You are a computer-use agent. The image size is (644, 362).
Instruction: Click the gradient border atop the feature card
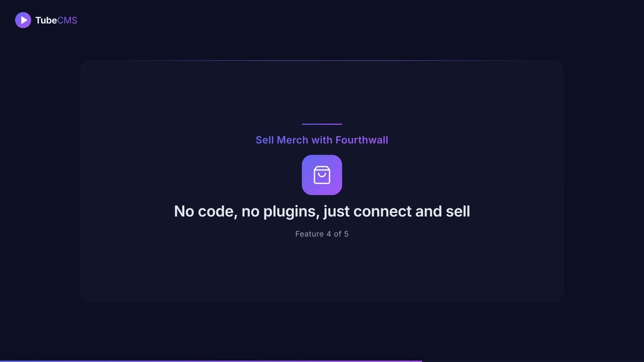pyautogui.click(x=322, y=61)
